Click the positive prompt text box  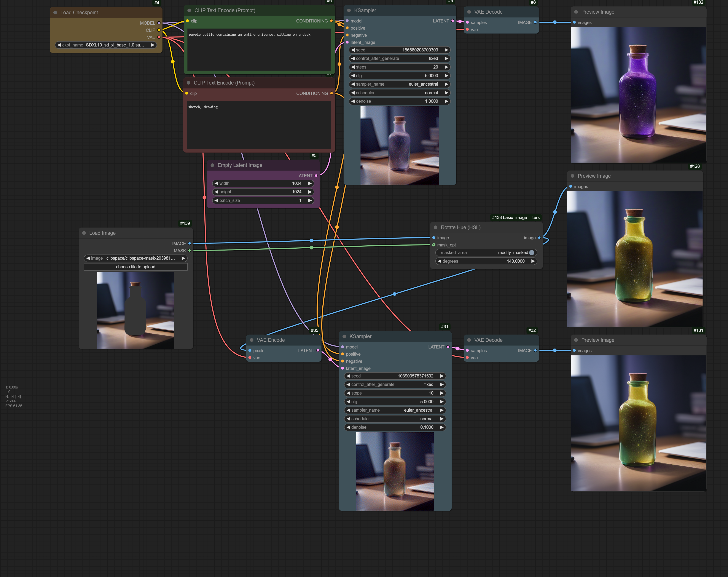click(x=259, y=49)
